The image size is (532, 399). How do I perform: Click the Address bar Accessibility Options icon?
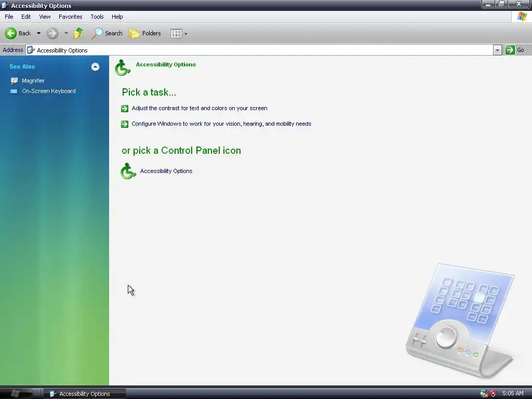(31, 50)
